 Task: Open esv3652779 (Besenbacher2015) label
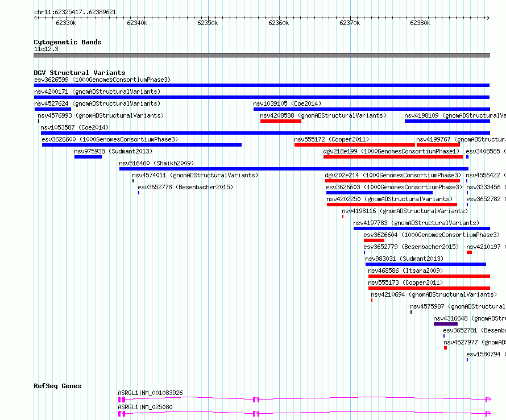click(x=411, y=247)
